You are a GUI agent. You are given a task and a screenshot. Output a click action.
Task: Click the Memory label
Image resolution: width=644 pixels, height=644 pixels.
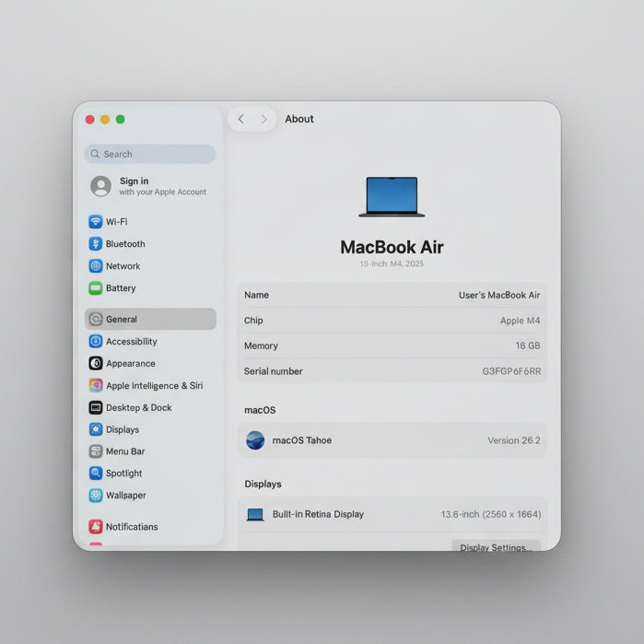[261, 345]
